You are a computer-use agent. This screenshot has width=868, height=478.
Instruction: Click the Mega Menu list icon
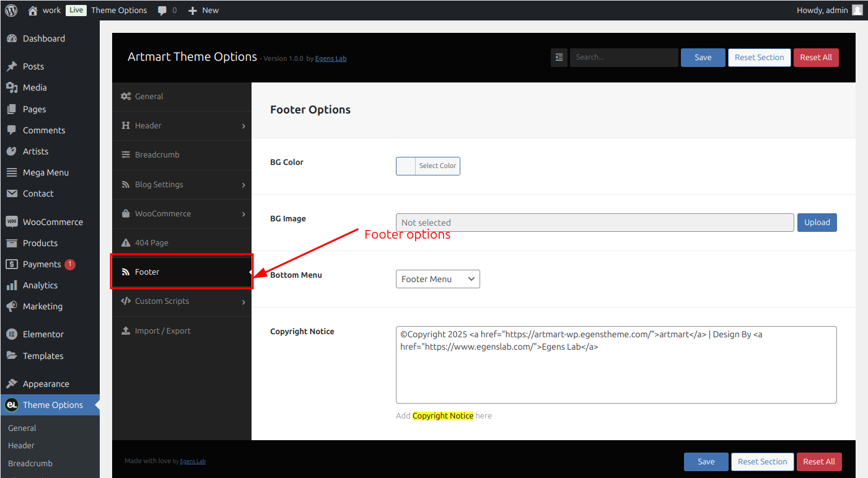pyautogui.click(x=12, y=172)
